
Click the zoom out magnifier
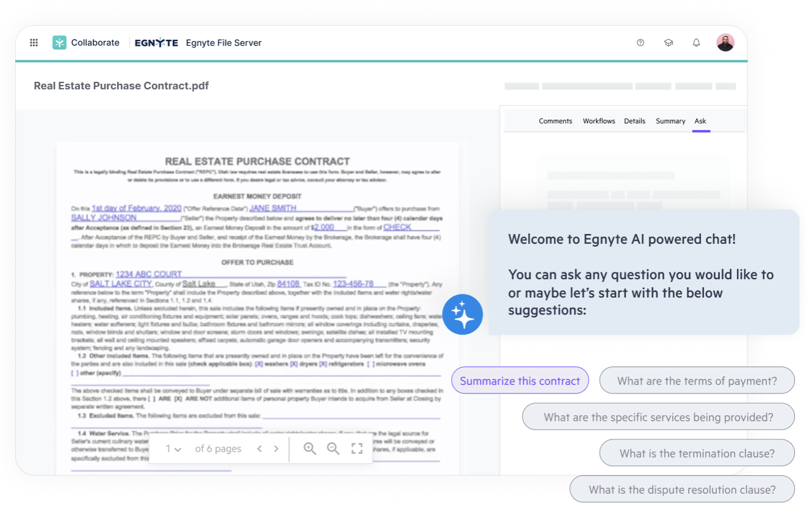(333, 448)
